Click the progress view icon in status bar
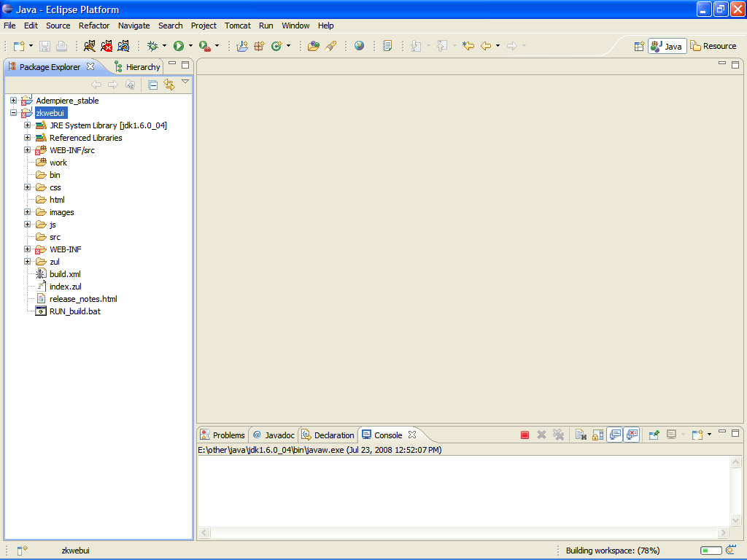Viewport: 747px width, 560px height. (731, 550)
